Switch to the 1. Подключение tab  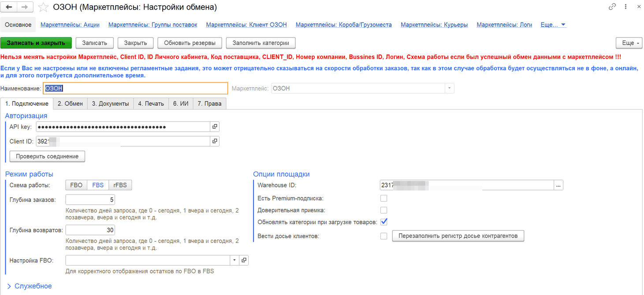26,104
